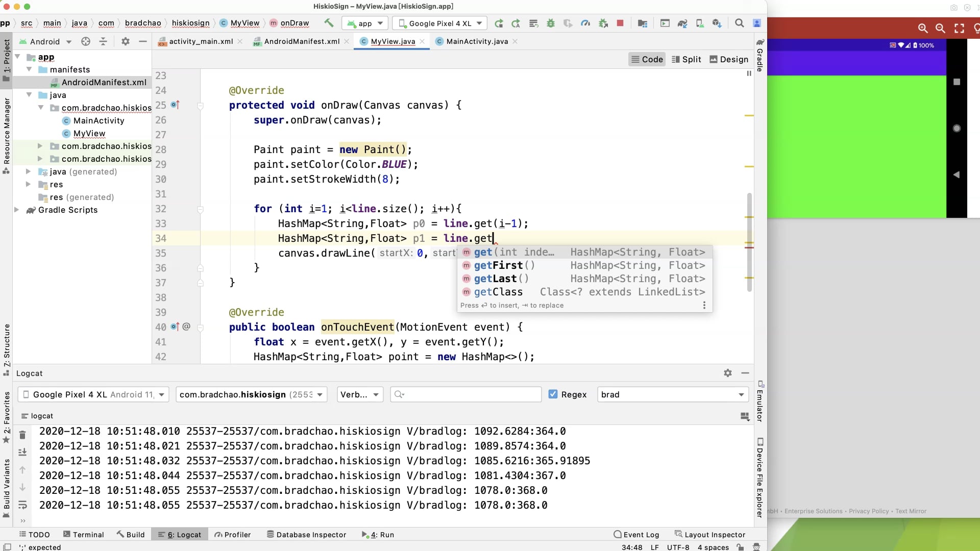Open the Event Log panel
The image size is (980, 551).
pos(636,535)
